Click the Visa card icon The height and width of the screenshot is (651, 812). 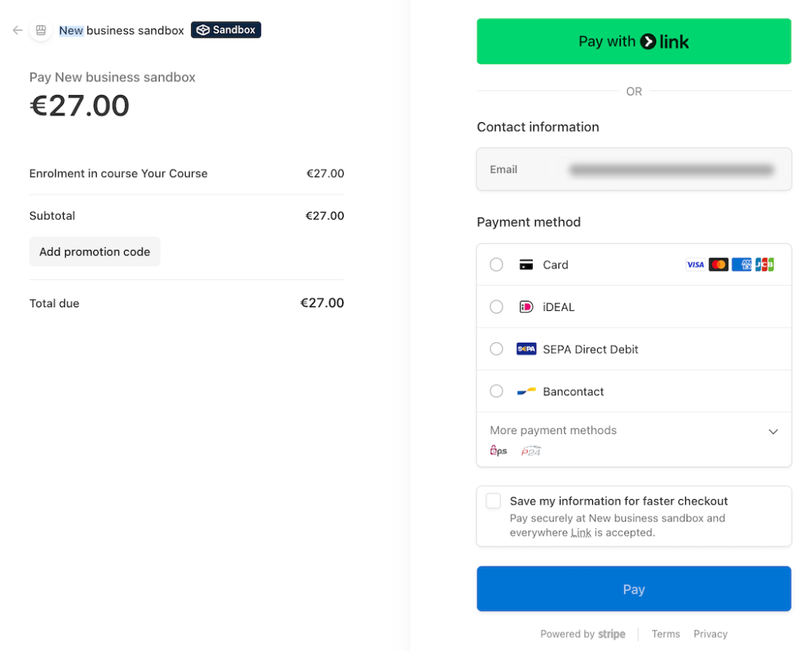click(x=695, y=264)
